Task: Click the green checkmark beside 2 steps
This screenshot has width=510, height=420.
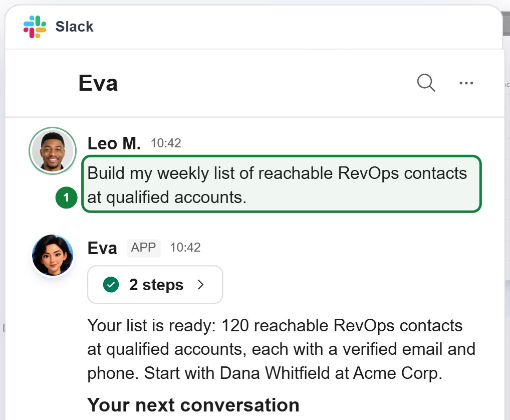Action: [111, 285]
